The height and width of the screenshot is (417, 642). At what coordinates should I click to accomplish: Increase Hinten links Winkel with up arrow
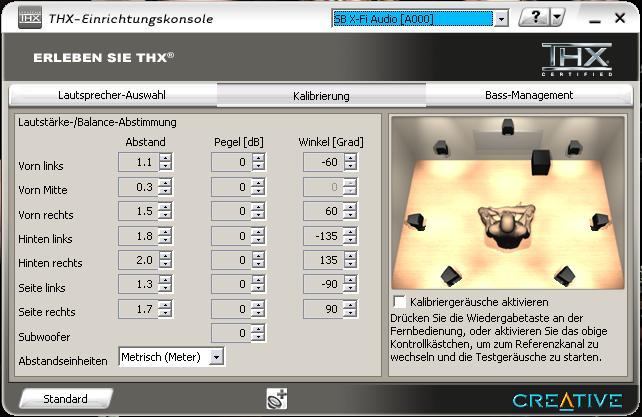[x=350, y=231]
